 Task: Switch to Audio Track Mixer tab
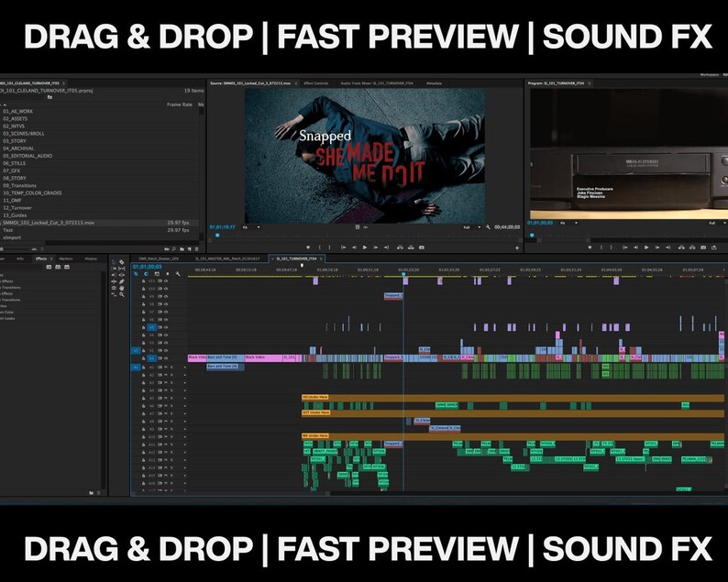point(377,83)
